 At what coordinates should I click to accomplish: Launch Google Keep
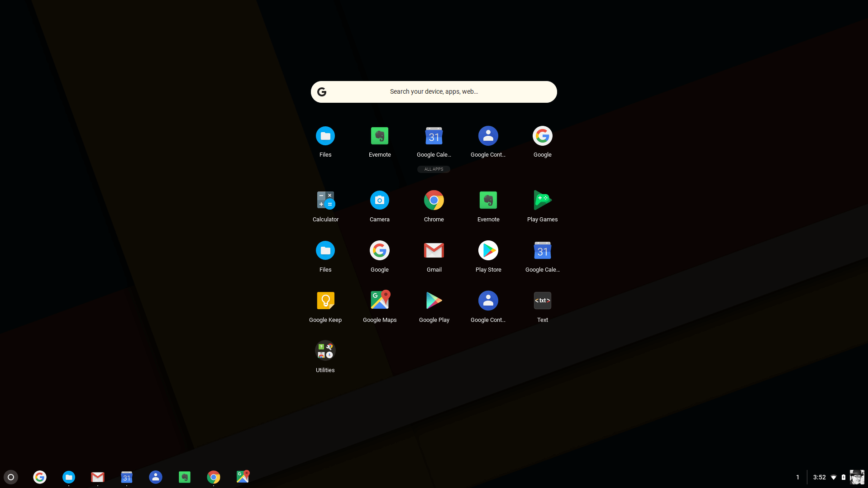coord(325,301)
